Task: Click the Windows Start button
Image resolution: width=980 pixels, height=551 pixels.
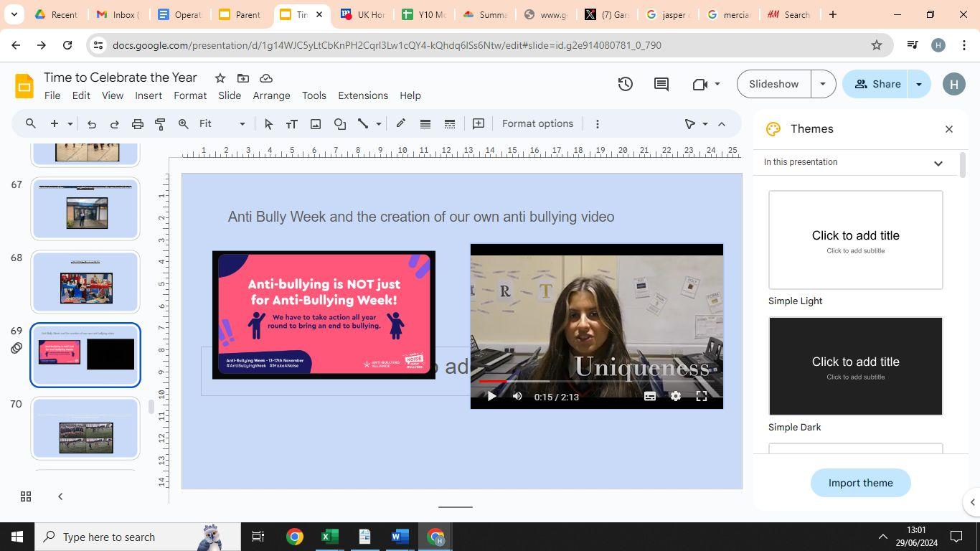Action: tap(17, 537)
